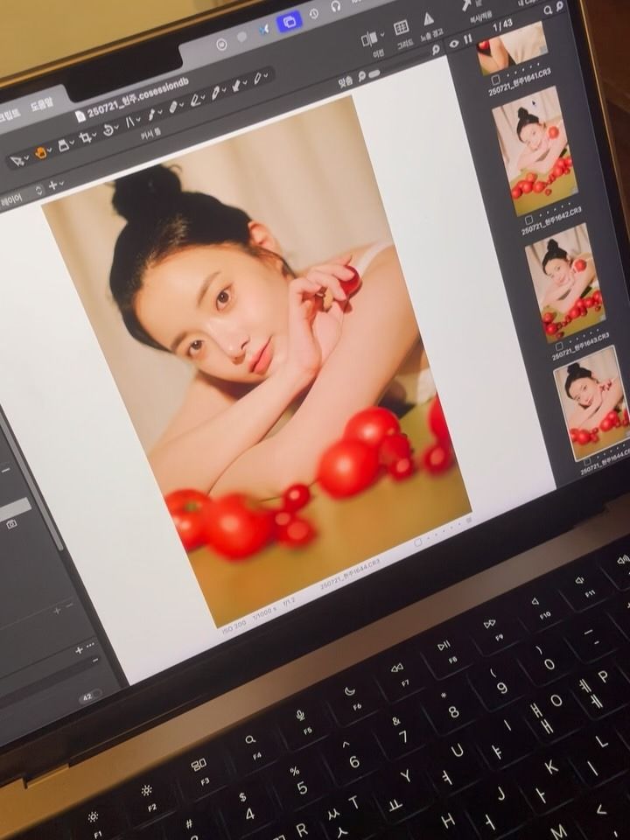This screenshot has width=630, height=840.
Task: Click the viewer zoom magnifier above the eye icon
Action: coord(436,49)
